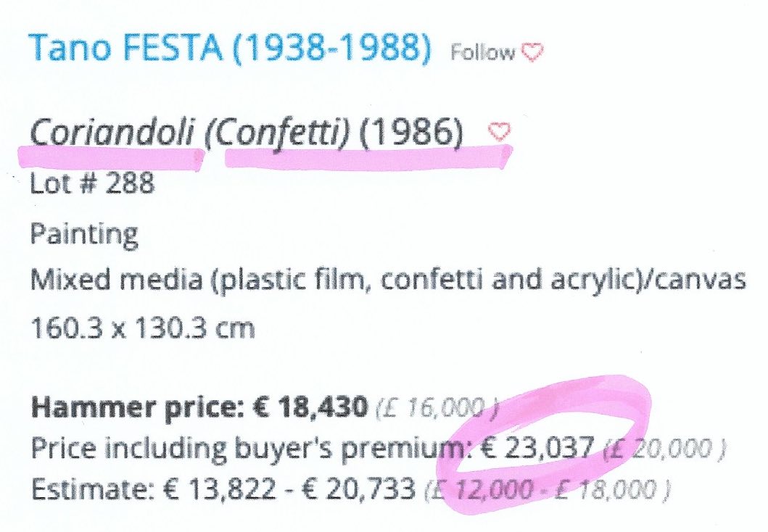
Task: Click the € 20,733 high estimate value
Action: [358, 489]
